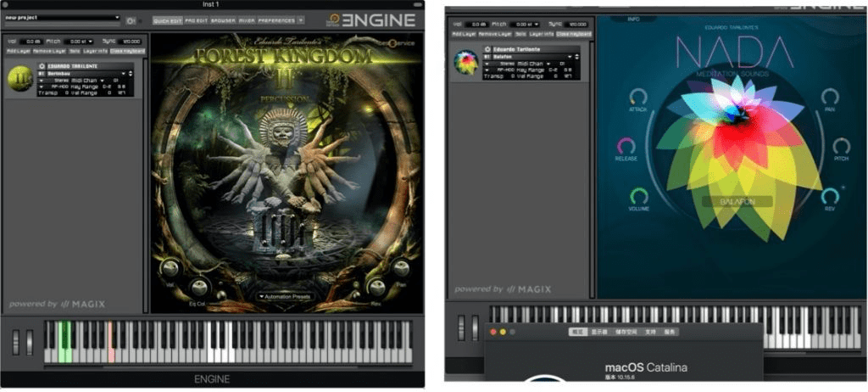
Task: Click the Rev knob in NADA panel
Action: click(829, 196)
